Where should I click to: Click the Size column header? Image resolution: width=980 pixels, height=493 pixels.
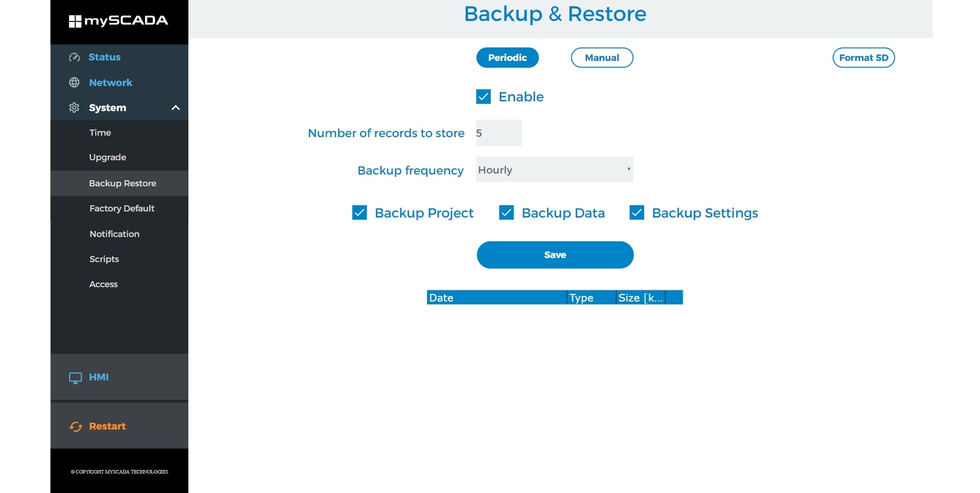641,297
